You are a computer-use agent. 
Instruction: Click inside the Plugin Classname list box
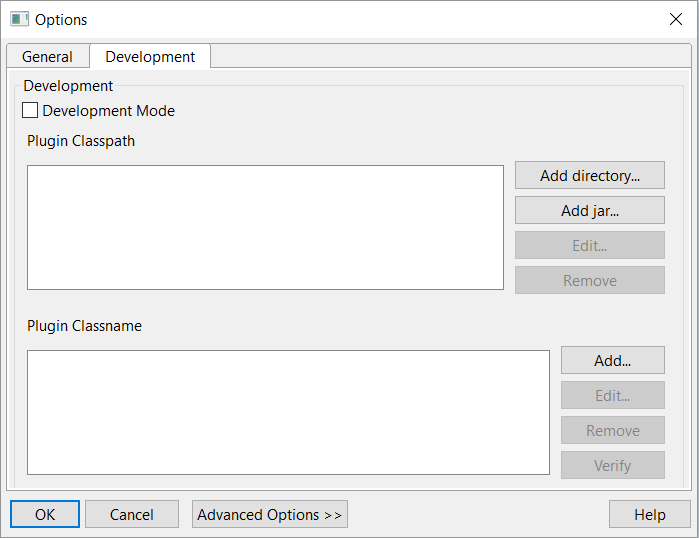288,412
